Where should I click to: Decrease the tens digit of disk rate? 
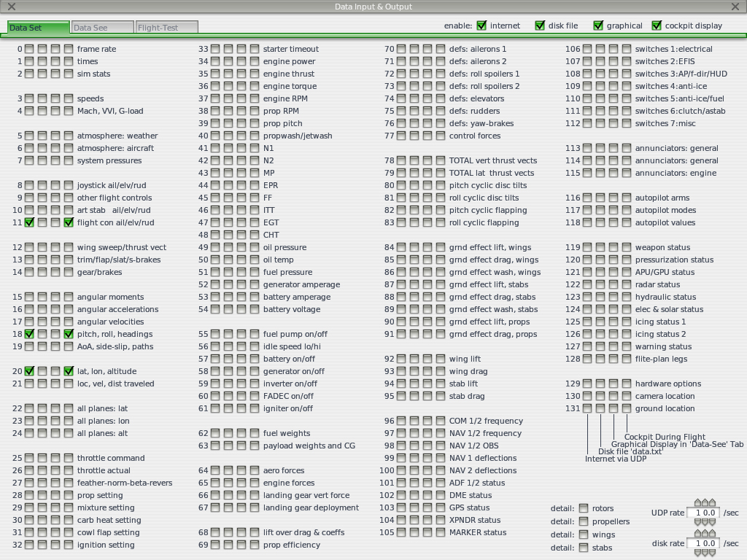698,553
